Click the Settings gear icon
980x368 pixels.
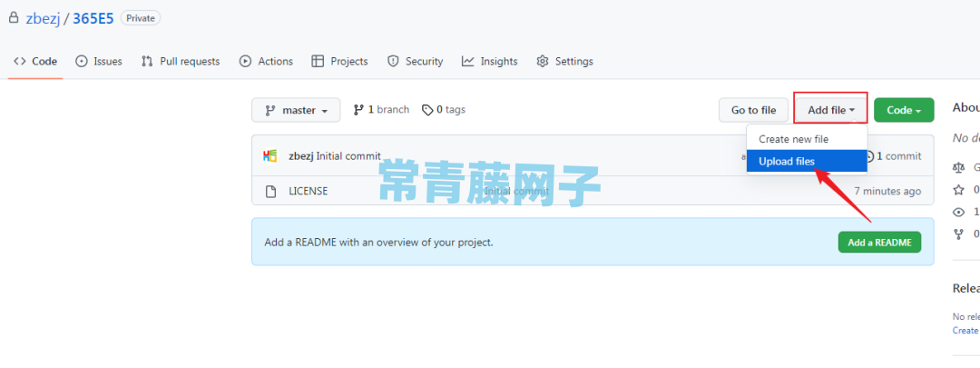pyautogui.click(x=544, y=62)
